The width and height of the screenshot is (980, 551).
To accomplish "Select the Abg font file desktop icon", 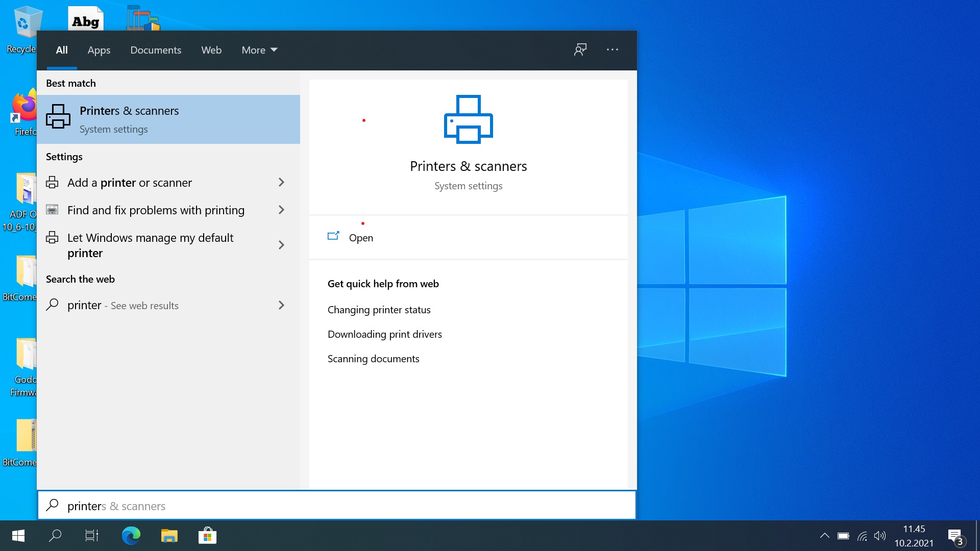I will point(86,18).
